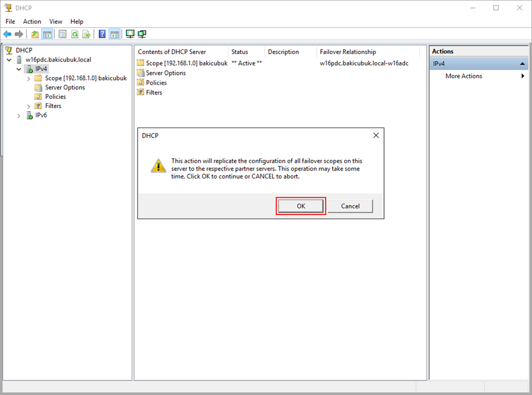Open the More Actions submenu arrow
The image size is (532, 395).
click(523, 76)
